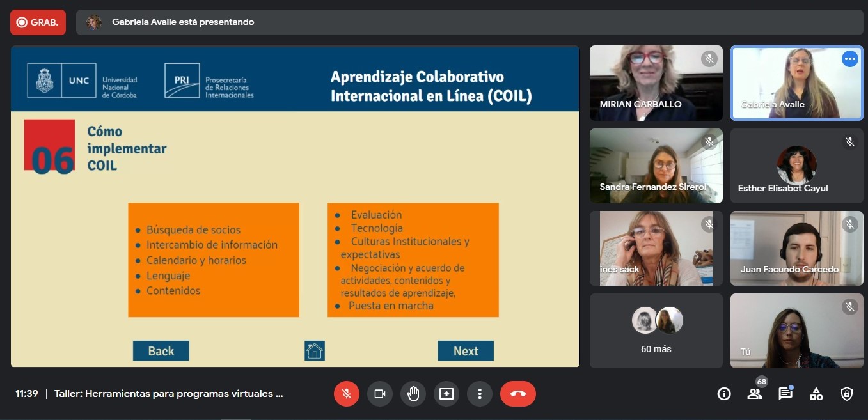Select Sandra Fernandez Sirerol video tile
This screenshot has height=420, width=868.
coord(656,166)
